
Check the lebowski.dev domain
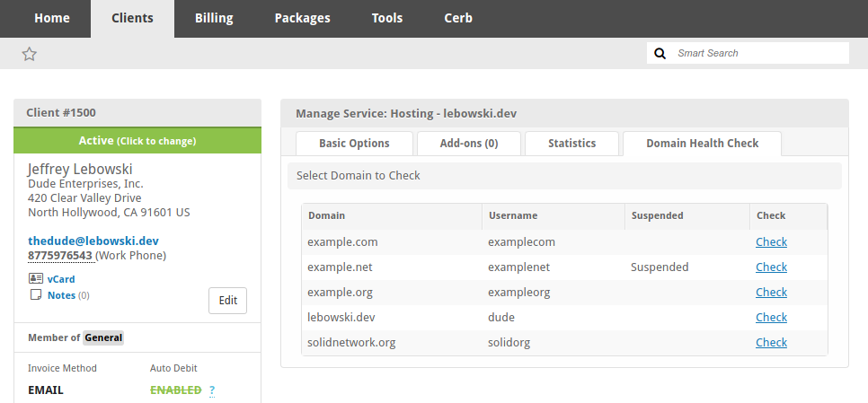(x=771, y=318)
